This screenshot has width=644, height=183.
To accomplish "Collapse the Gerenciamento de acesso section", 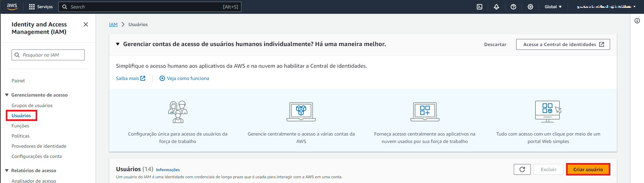I will click(x=7, y=95).
